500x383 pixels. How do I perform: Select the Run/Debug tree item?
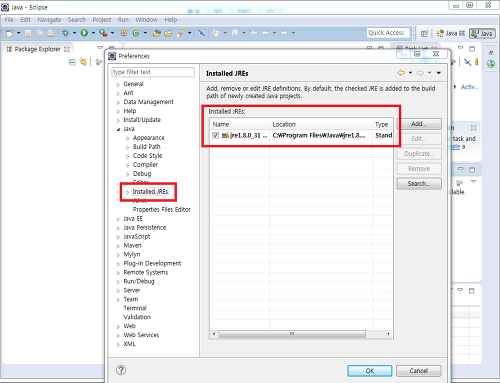(139, 281)
